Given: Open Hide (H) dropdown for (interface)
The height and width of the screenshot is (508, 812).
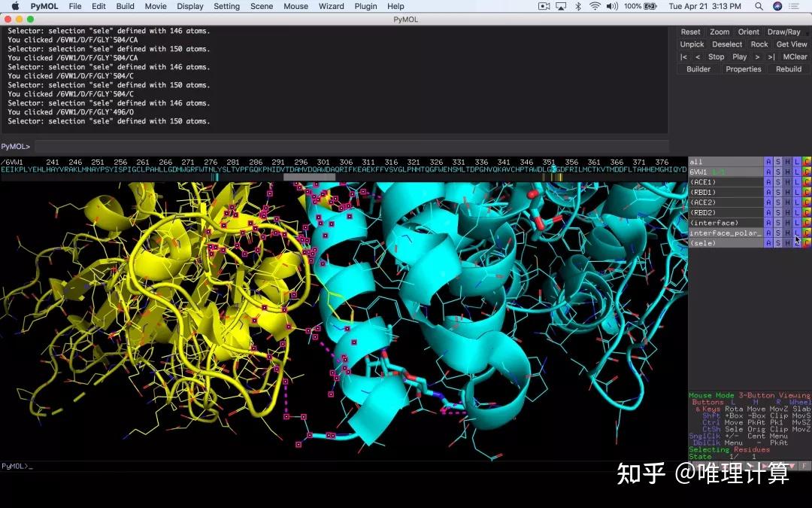Looking at the screenshot, I should tap(788, 223).
